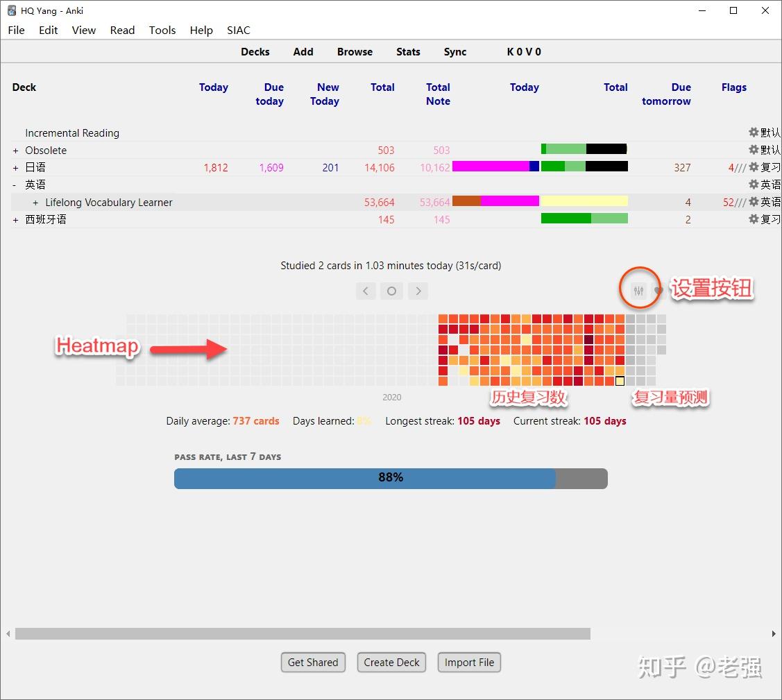Screen dimensions: 782x700
Task: Open gear options for the 英语 deck
Action: click(x=753, y=184)
